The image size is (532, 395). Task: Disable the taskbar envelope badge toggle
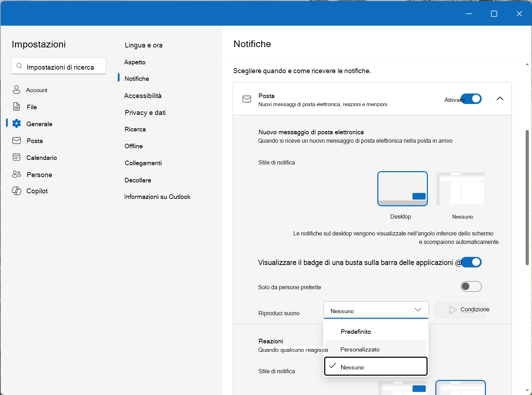point(471,262)
